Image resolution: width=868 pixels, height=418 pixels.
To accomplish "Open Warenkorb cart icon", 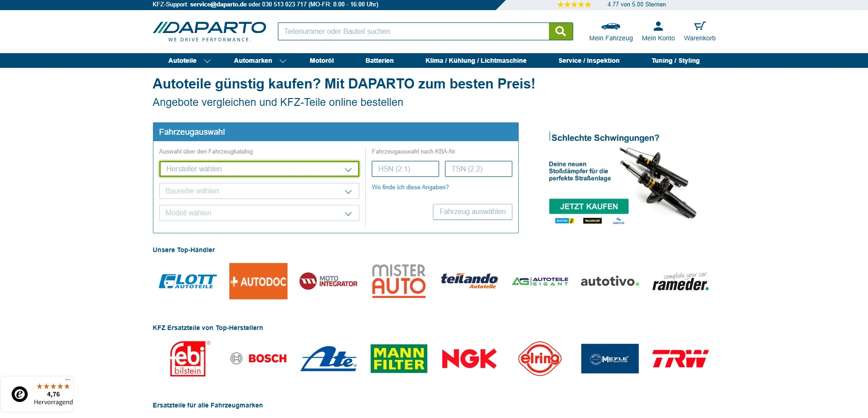I will pos(700,26).
